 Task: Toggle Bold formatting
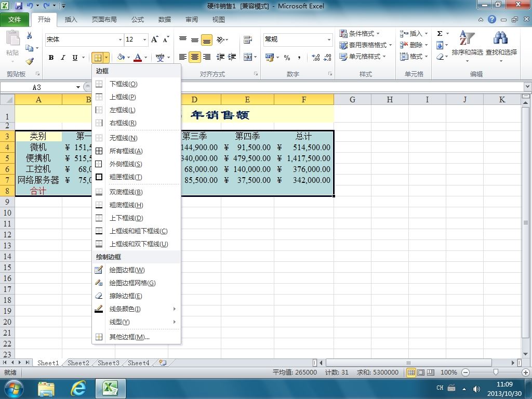51,57
